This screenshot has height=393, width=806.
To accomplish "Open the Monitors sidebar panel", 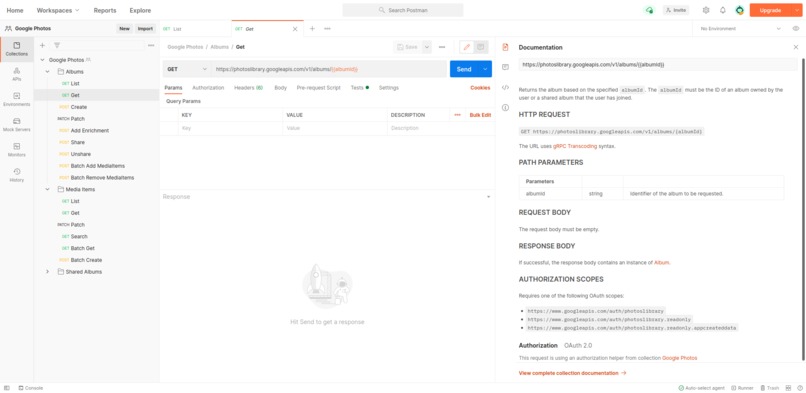I will [16, 150].
